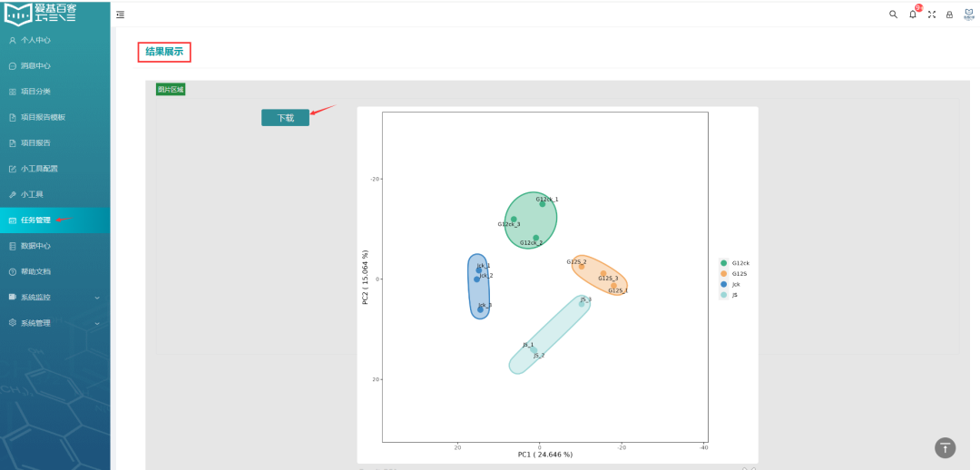Click the PCA plot image
Screen dimensions: 980x470
coord(557,284)
